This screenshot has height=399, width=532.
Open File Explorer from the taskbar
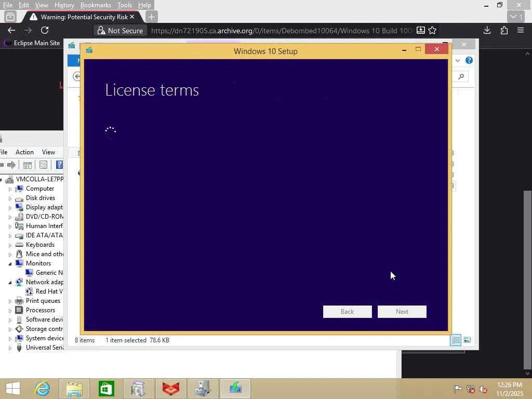coord(74,389)
